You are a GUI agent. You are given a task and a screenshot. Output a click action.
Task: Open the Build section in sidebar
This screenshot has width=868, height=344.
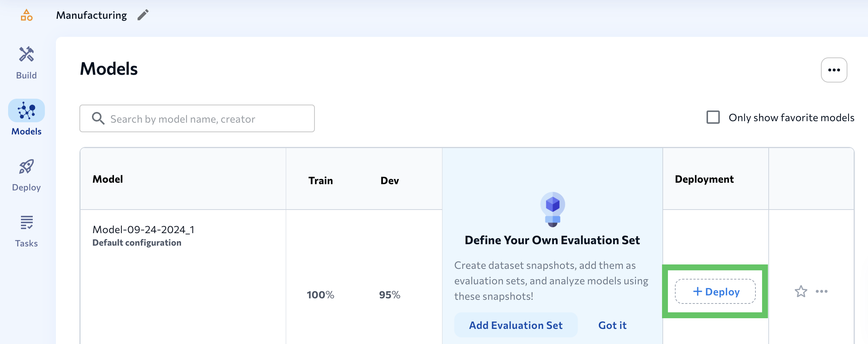point(26,63)
